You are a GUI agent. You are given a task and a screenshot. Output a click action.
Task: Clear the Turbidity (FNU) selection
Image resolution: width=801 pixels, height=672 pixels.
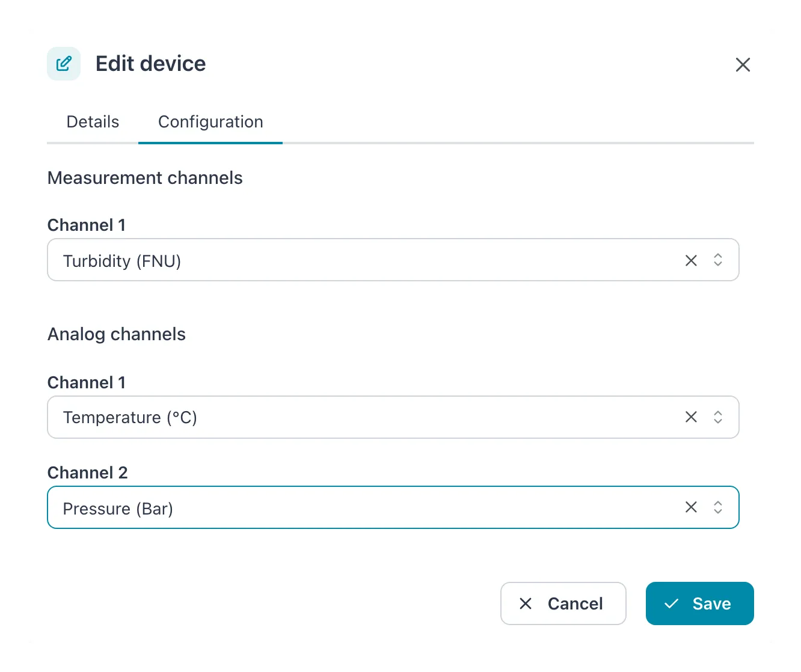click(691, 260)
